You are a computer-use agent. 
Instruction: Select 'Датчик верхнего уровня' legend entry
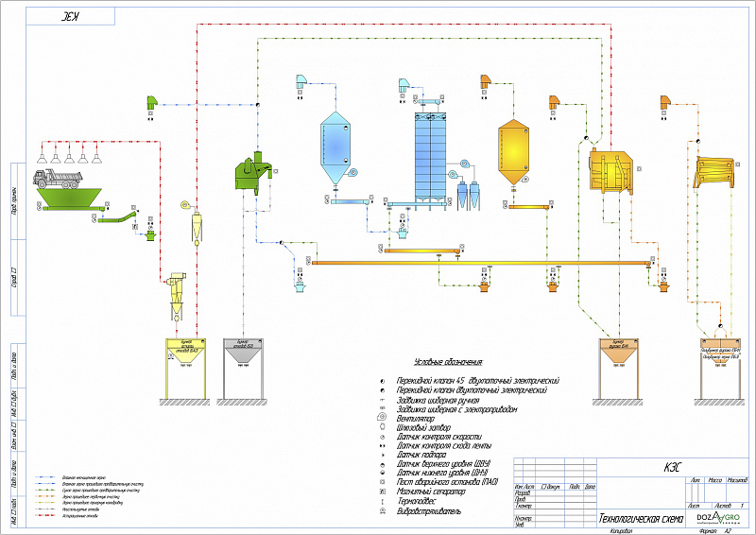click(x=443, y=464)
